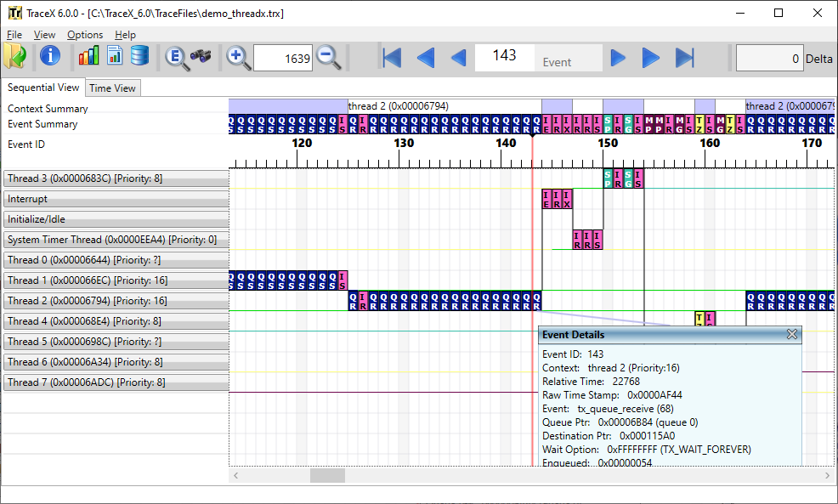
Task: Click the report generation icon
Action: point(114,57)
